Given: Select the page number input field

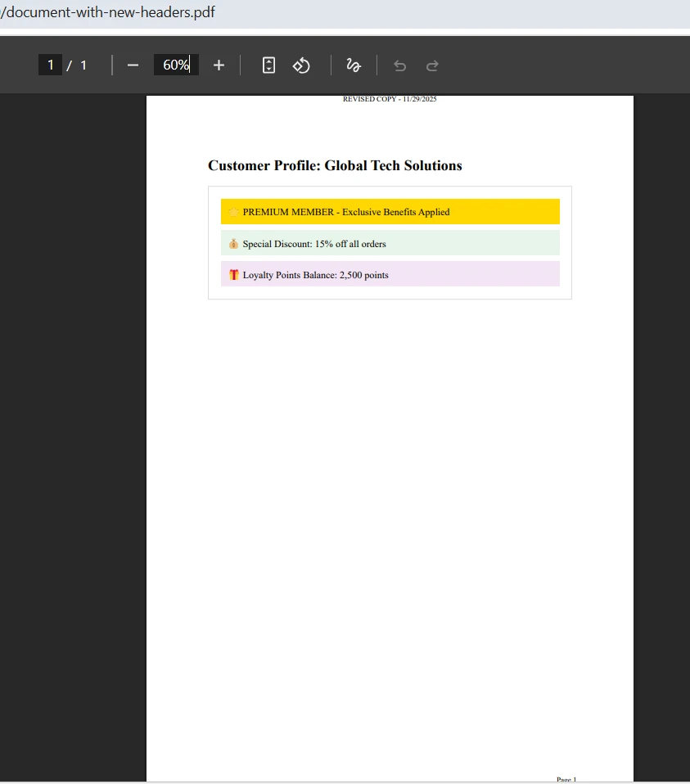Looking at the screenshot, I should click(50, 65).
